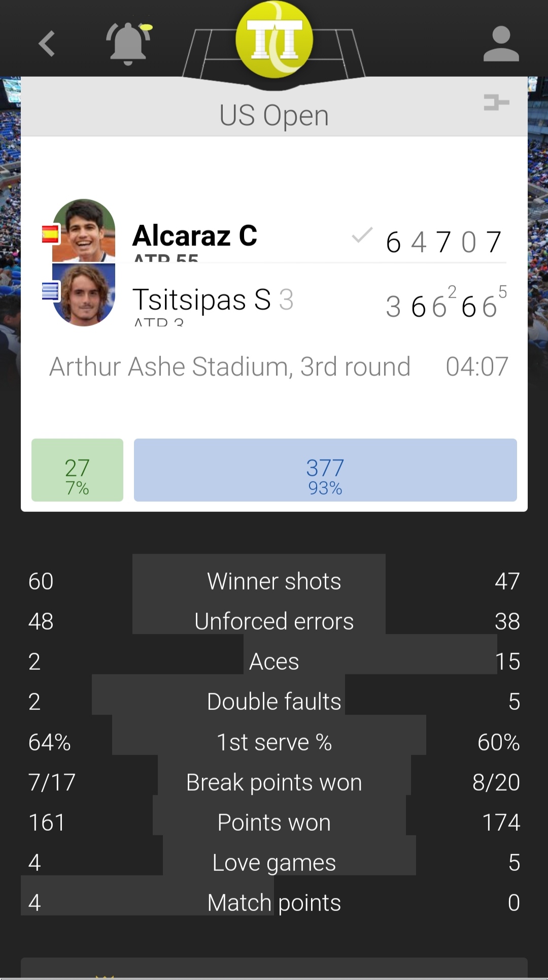Open the user profile icon
The image size is (548, 980).
click(x=501, y=44)
